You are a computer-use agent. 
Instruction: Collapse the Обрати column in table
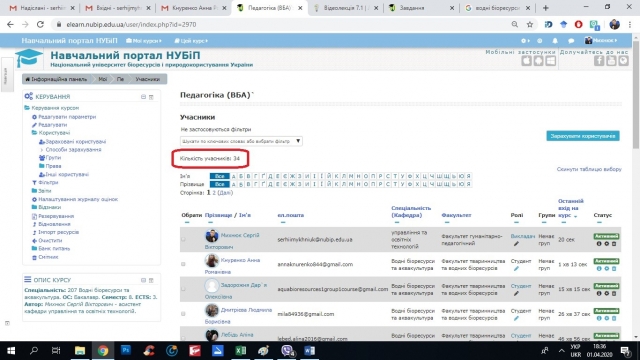[187, 222]
